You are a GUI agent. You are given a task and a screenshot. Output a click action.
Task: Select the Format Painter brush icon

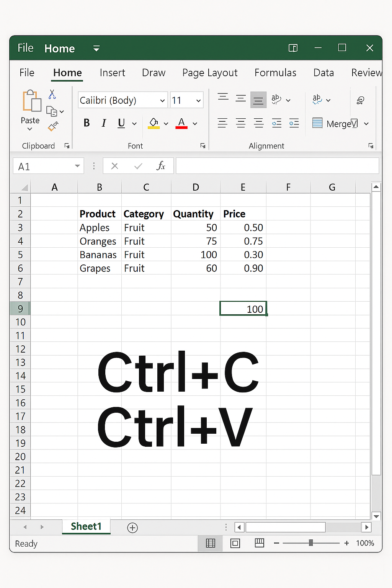pyautogui.click(x=53, y=126)
